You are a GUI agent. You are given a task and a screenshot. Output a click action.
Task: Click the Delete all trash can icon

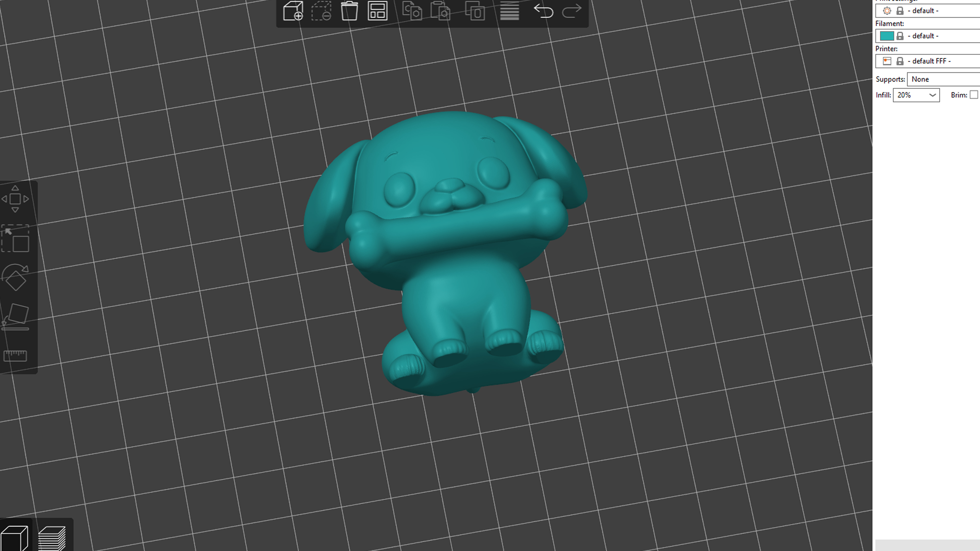(349, 11)
